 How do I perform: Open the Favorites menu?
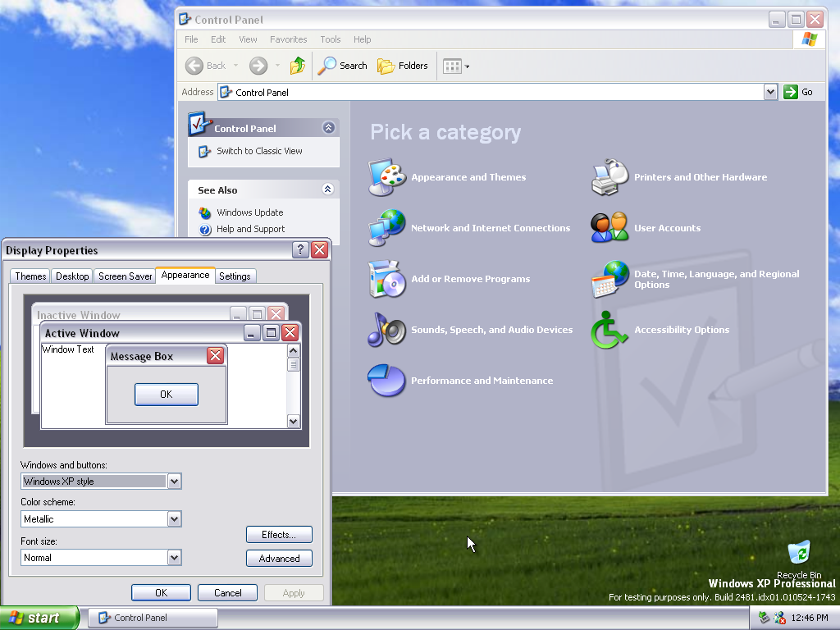288,39
